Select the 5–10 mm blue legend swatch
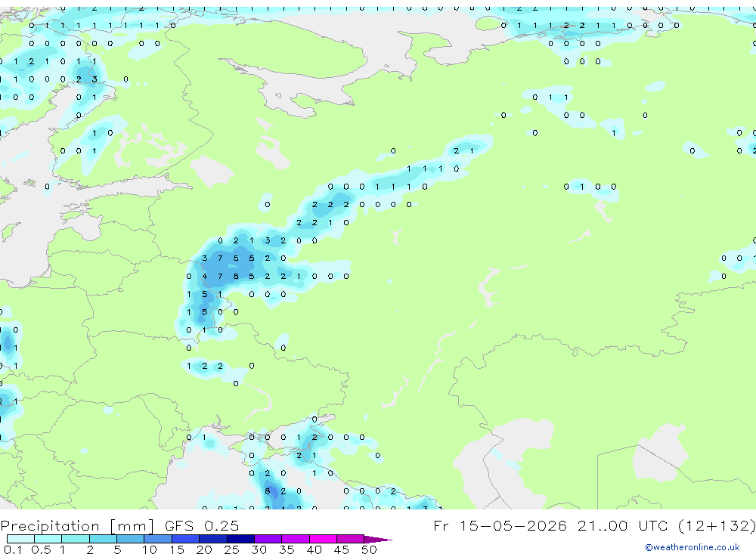756x554 pixels. [131, 539]
